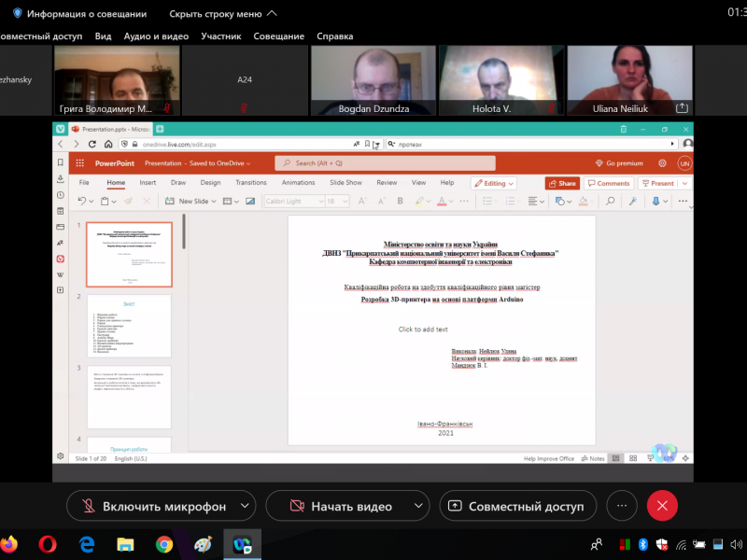
Task: Expand the microphone options arrow
Action: pyautogui.click(x=245, y=505)
